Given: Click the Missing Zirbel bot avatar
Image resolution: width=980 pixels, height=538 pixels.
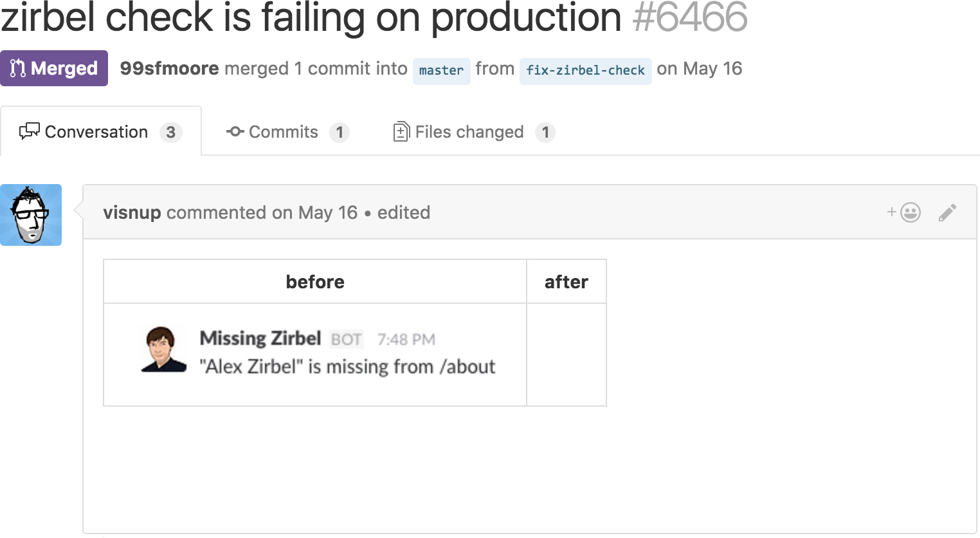Looking at the screenshot, I should coord(163,349).
